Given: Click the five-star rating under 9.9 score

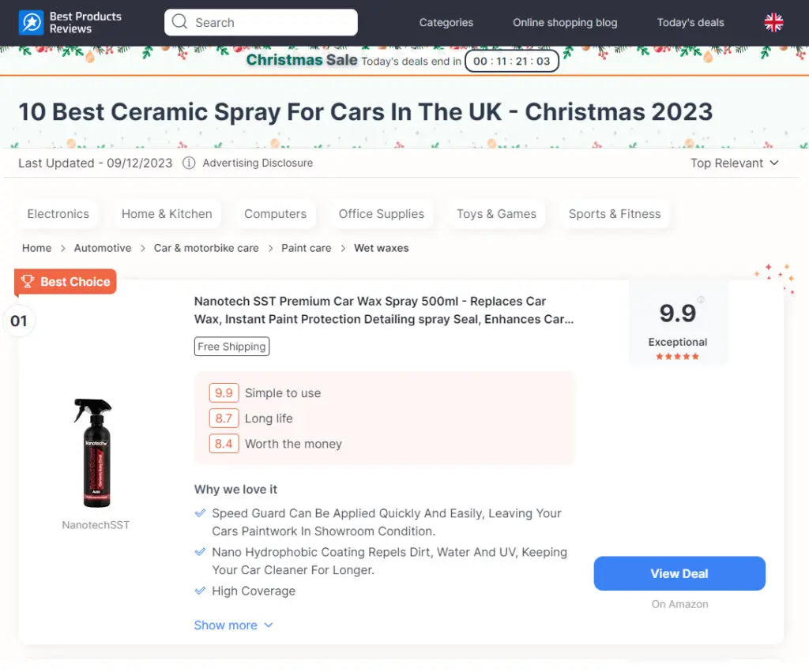Looking at the screenshot, I should [x=678, y=356].
